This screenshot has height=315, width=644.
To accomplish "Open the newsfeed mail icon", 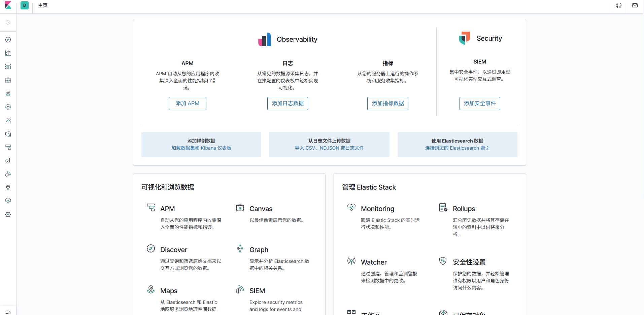I will [635, 5].
